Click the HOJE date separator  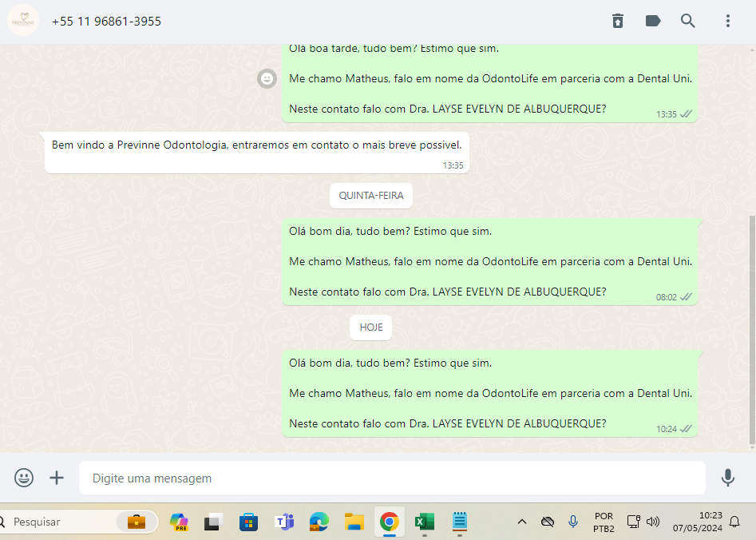coord(370,328)
